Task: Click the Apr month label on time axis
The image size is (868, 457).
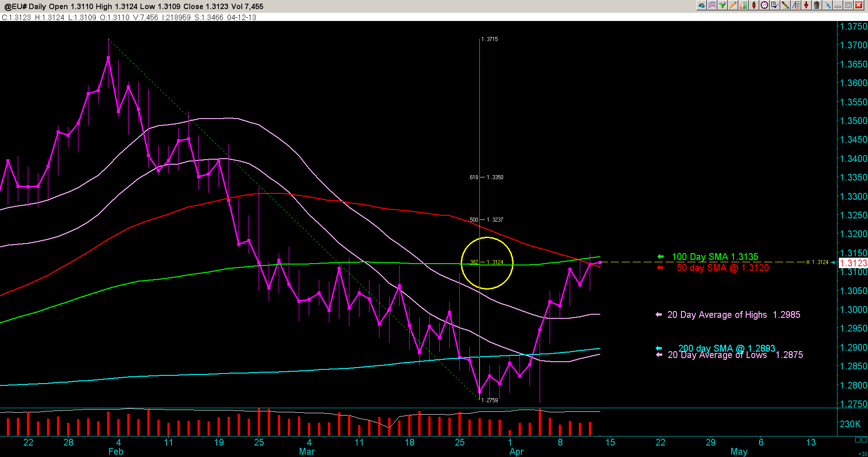Action: pyautogui.click(x=517, y=452)
